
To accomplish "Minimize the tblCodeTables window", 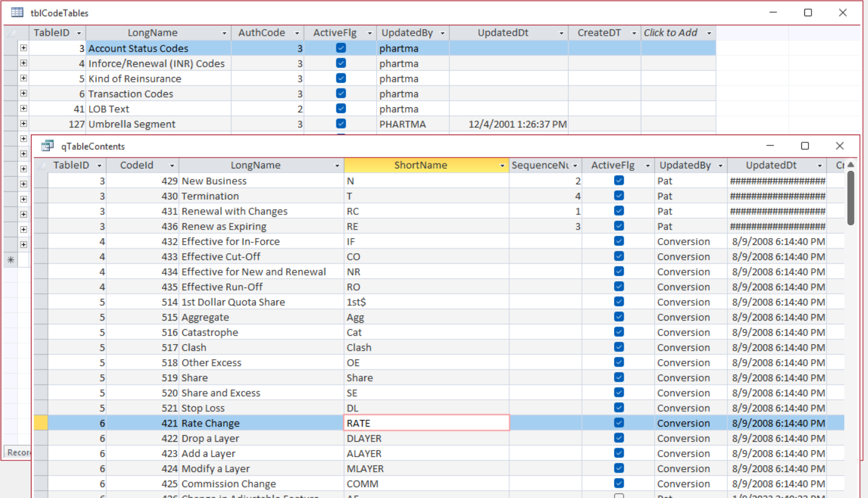I will (x=773, y=13).
